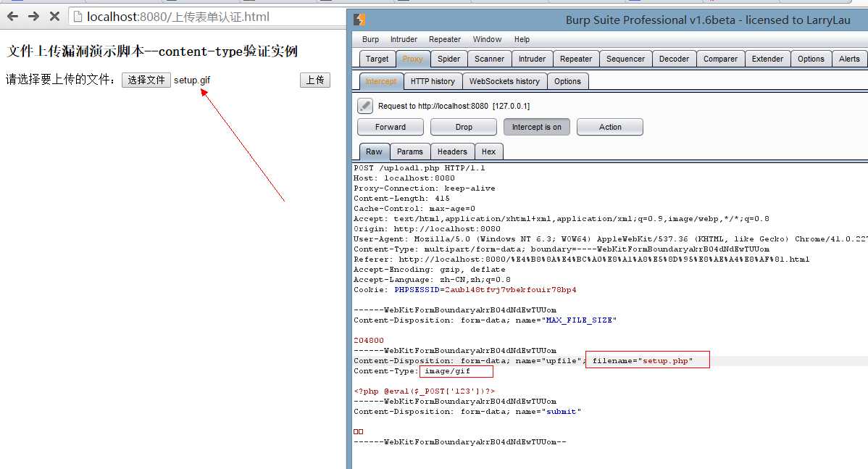Open the HTTP history sub-tab
Viewport: 868px width, 469px height.
click(433, 81)
